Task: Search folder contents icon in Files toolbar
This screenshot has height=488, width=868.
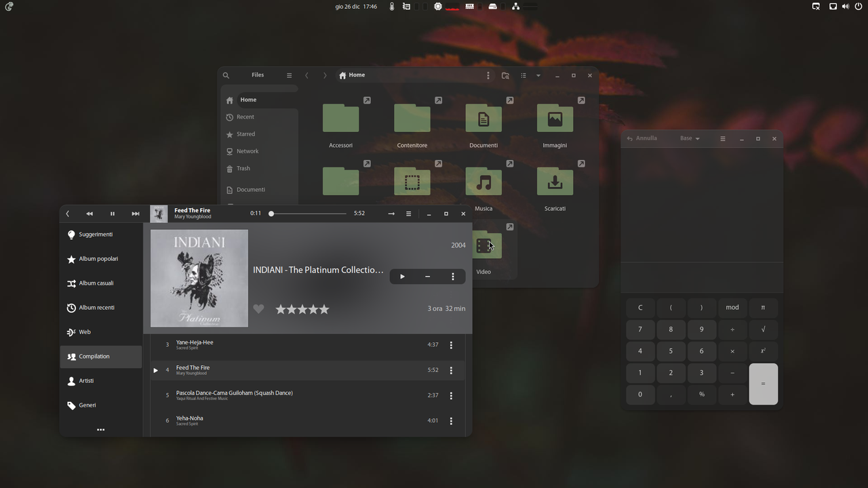Action: [x=505, y=75]
